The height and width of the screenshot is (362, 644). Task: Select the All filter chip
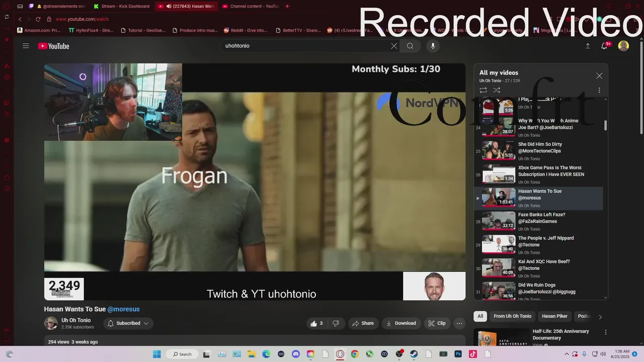[480, 316]
